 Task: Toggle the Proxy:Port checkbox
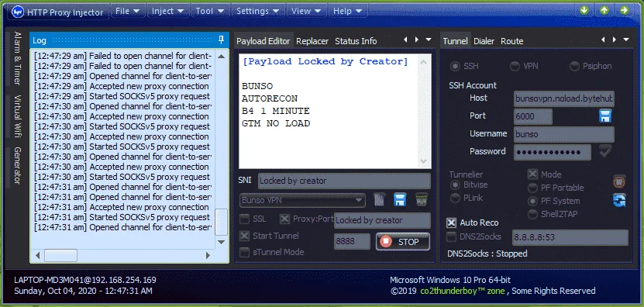[284, 219]
